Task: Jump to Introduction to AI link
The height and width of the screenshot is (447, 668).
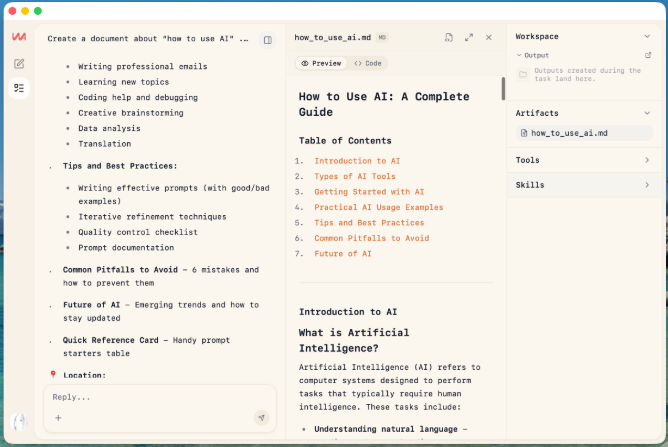Action: (357, 161)
